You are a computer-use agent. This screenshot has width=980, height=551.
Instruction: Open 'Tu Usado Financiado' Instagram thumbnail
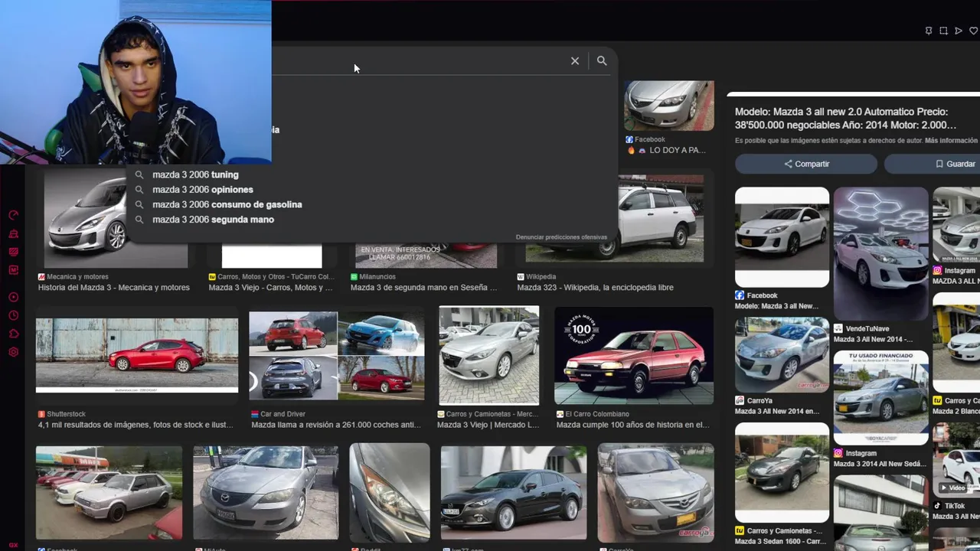tap(880, 398)
